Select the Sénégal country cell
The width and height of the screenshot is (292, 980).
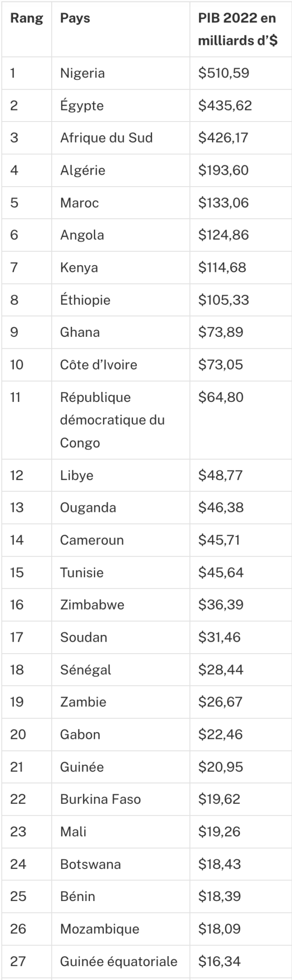[86, 670]
